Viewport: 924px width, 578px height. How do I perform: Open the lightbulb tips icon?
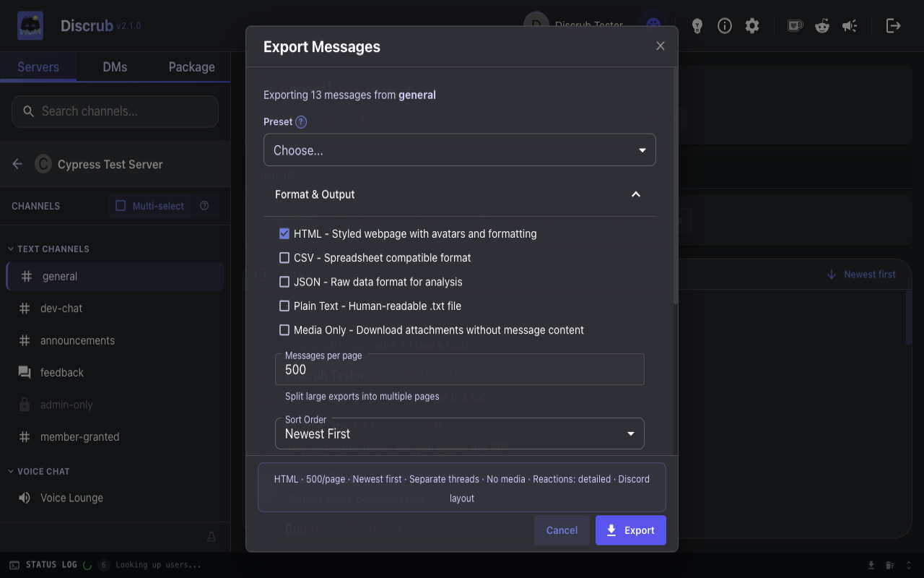pos(697,26)
